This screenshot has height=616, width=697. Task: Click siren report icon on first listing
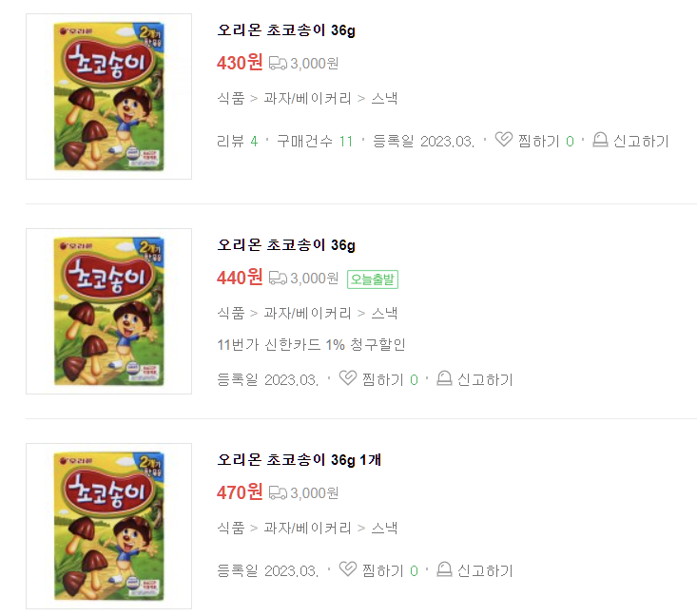(x=600, y=140)
